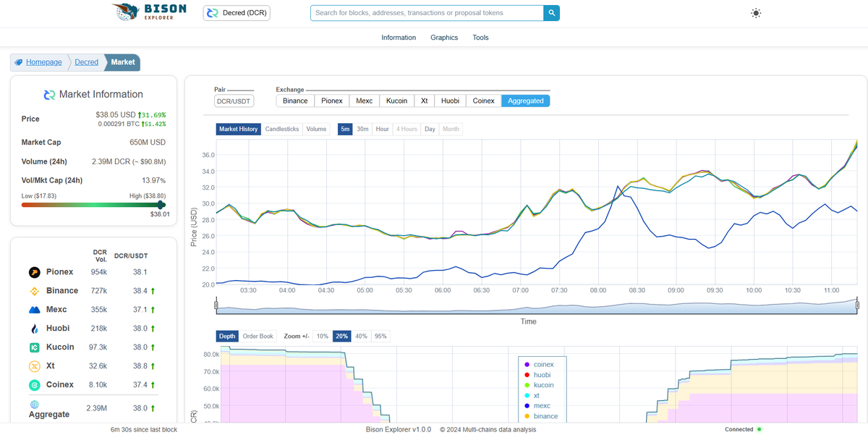Click the huobi red legend dot
This screenshot has width=868, height=435.
click(x=527, y=375)
